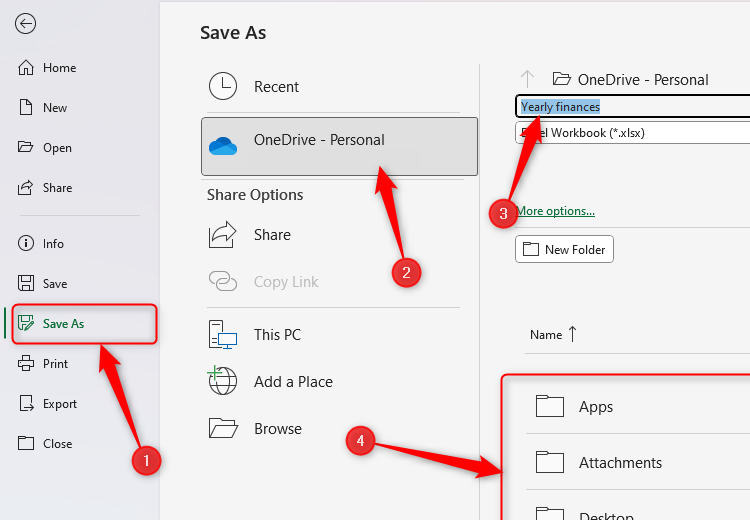The width and height of the screenshot is (750, 520).
Task: Choose OneDrive - Personal location
Action: click(319, 141)
